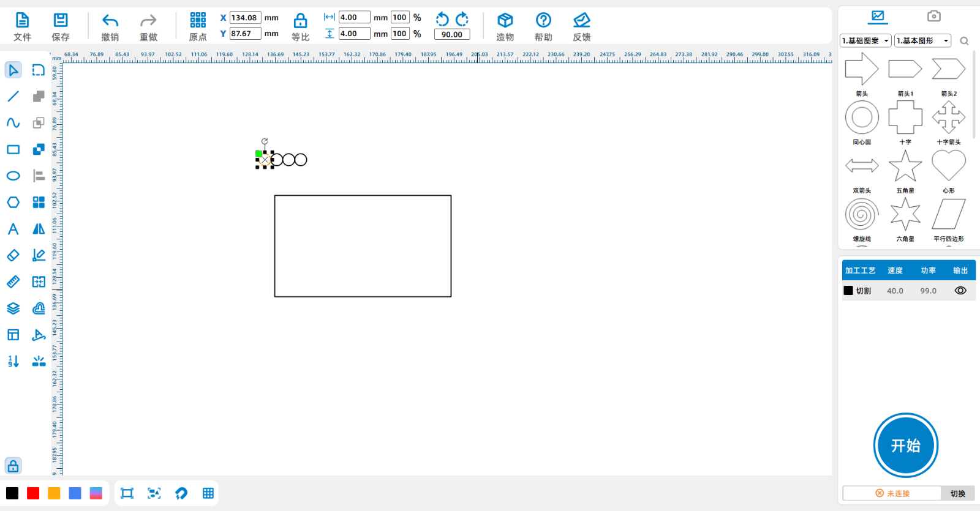The height and width of the screenshot is (511, 980).
Task: Click the 切换 switch button
Action: click(x=957, y=493)
